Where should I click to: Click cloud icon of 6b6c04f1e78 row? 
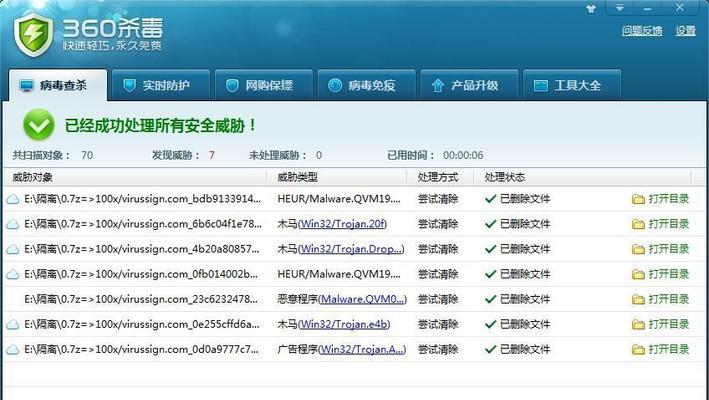13,225
